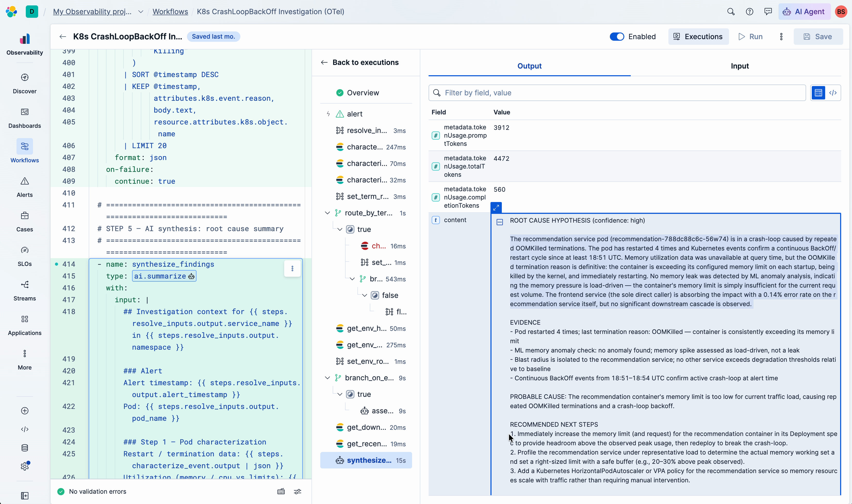Open the D space selector
Screen dimensions: 852x504
[32, 12]
